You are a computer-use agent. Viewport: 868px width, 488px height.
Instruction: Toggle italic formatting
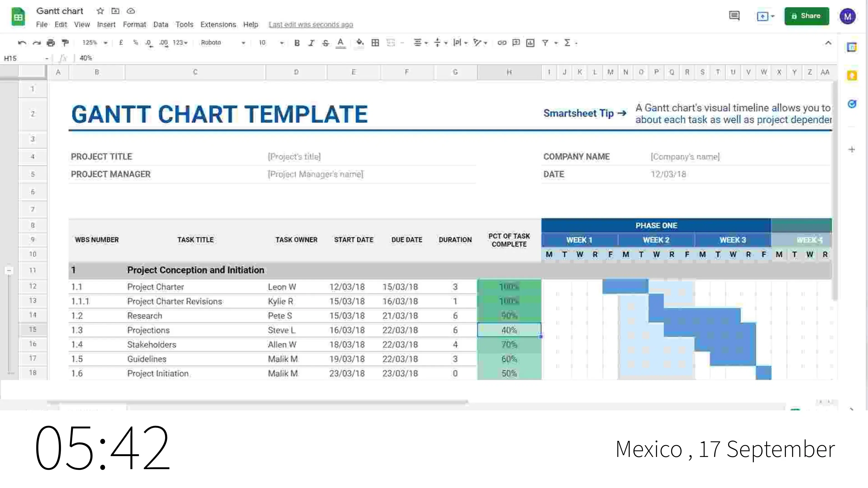point(311,43)
